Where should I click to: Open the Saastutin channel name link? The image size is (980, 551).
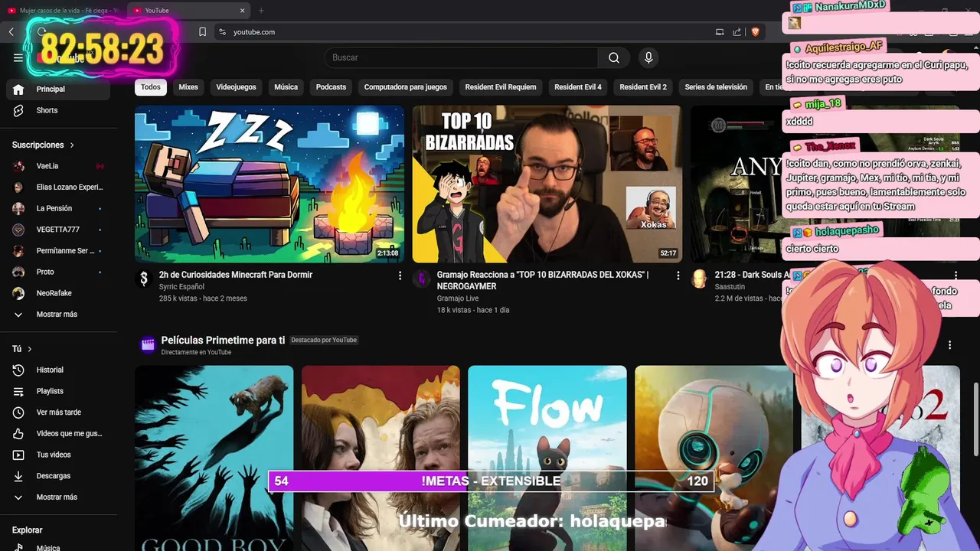coord(730,287)
